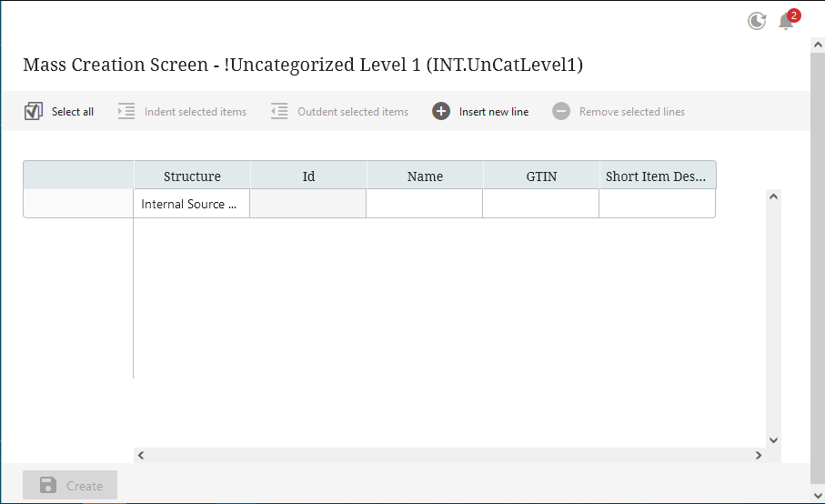This screenshot has width=825, height=504.
Task: Click the Select all checkmark icon
Action: coord(33,111)
